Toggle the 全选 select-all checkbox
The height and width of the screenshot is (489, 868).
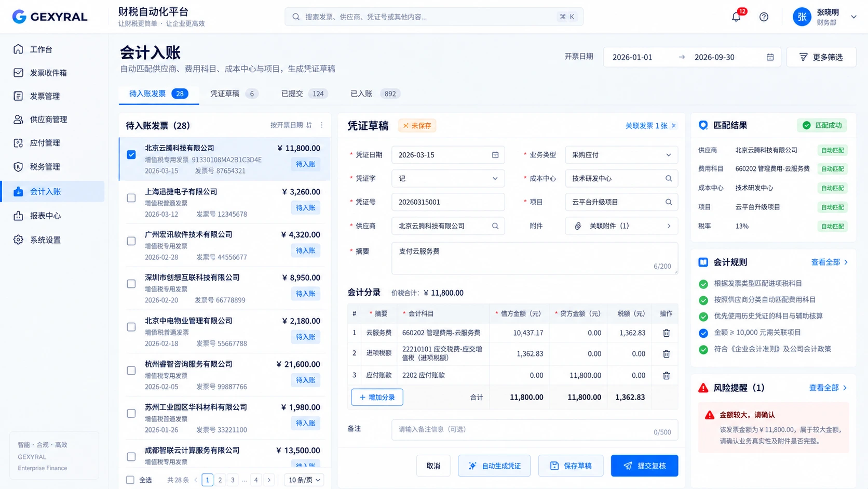click(130, 480)
